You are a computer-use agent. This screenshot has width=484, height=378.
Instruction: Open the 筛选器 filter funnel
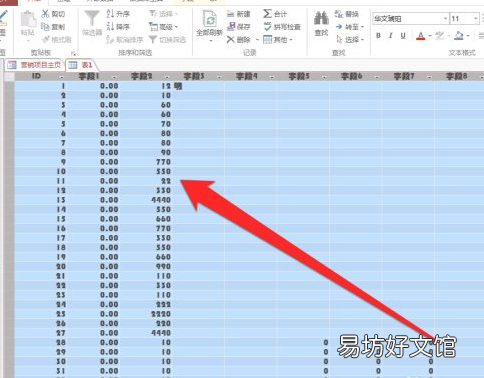(91, 19)
